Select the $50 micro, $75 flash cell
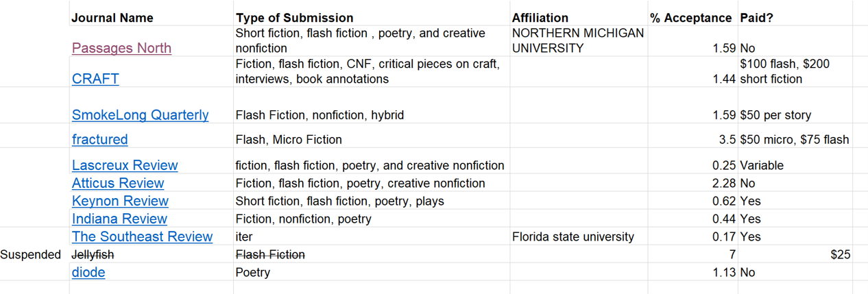This screenshot has height=294, width=868. [x=795, y=139]
